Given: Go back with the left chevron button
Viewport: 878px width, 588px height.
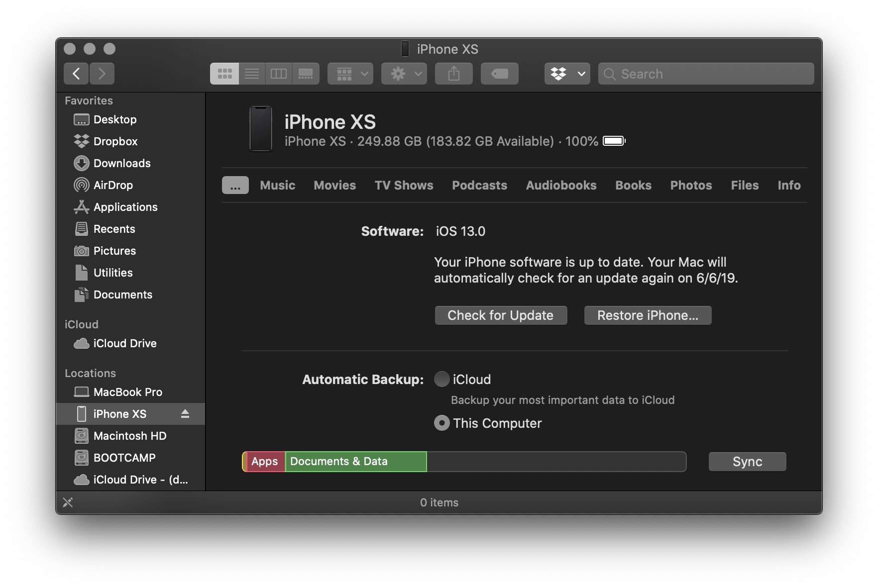Looking at the screenshot, I should [76, 74].
